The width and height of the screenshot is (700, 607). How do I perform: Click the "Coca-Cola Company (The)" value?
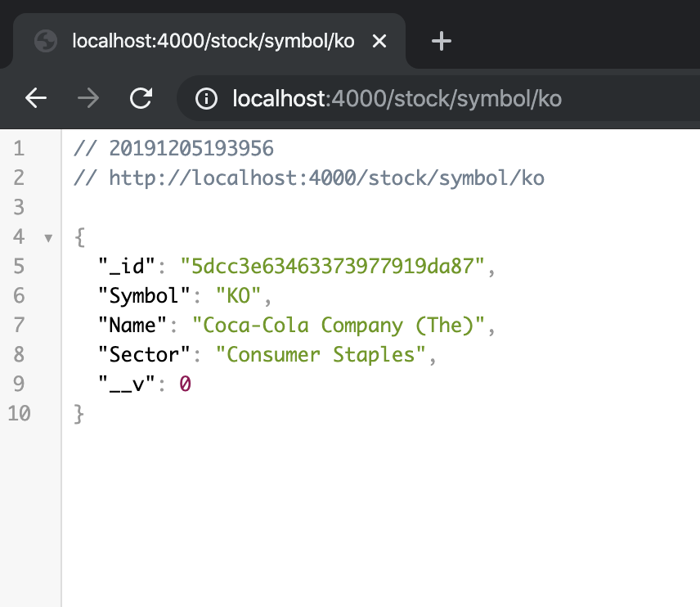(x=338, y=326)
